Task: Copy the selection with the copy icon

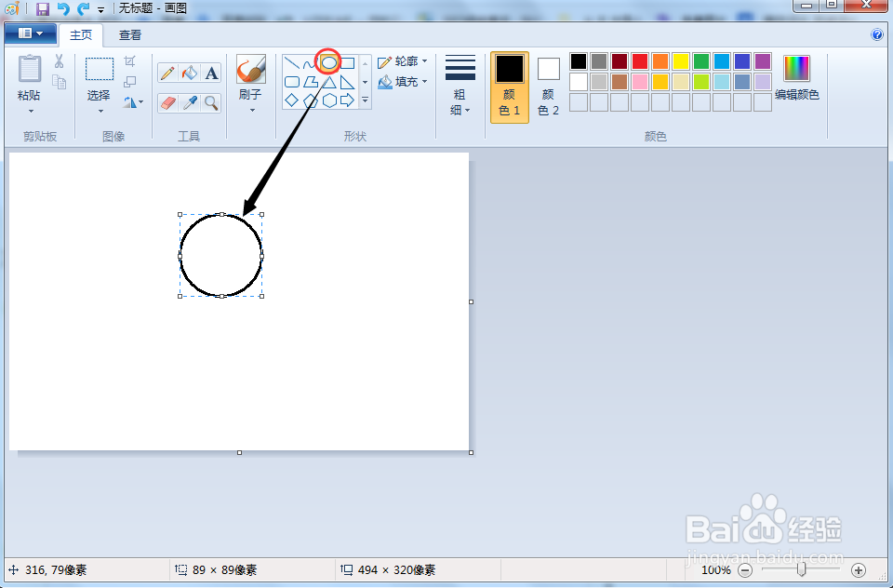Action: 59,82
